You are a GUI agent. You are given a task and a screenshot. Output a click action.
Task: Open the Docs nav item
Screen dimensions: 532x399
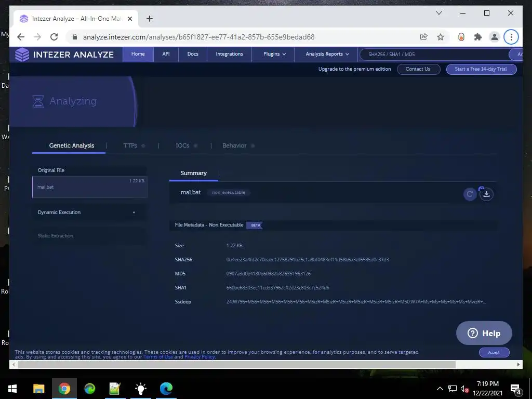coord(193,54)
